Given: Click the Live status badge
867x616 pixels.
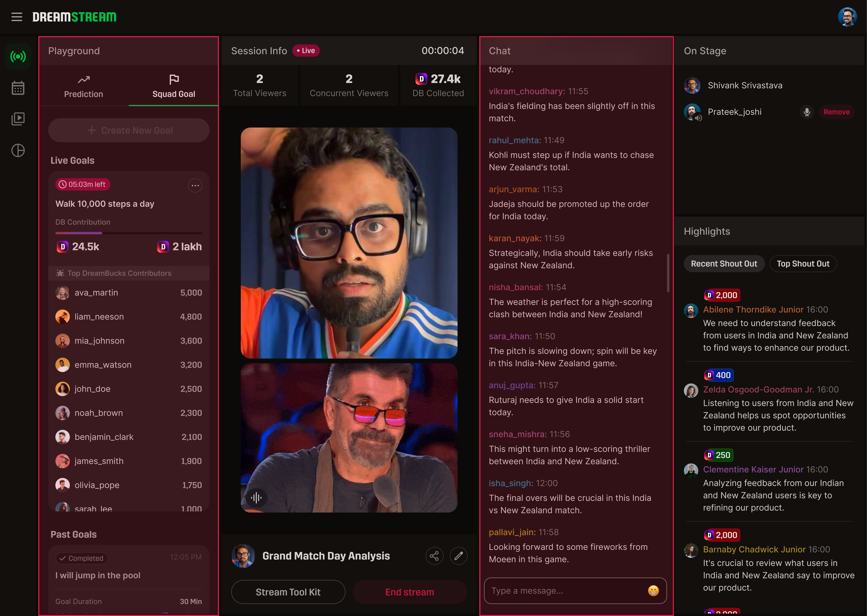Looking at the screenshot, I should click(x=306, y=51).
